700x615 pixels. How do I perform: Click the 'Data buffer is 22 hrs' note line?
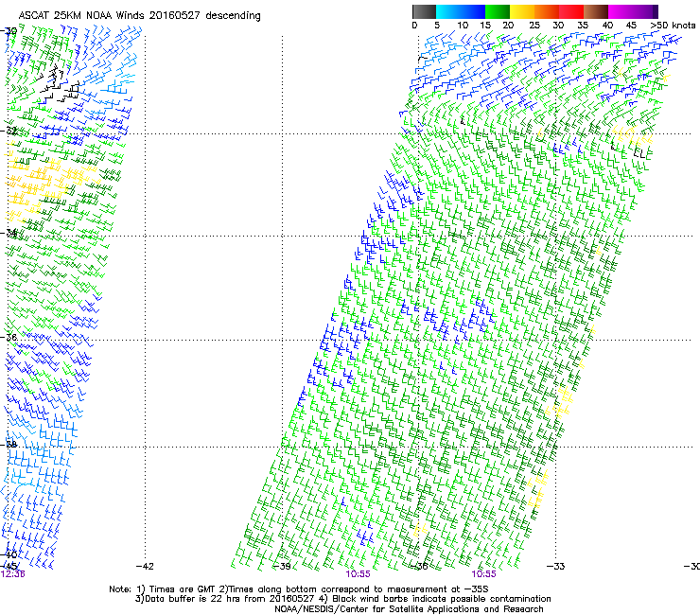(342, 599)
